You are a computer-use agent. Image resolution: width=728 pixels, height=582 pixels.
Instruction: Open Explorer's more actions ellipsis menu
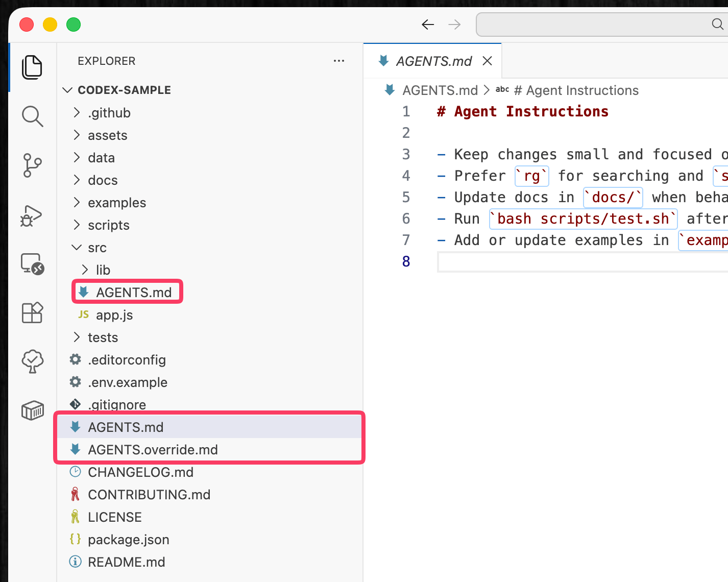coord(338,61)
